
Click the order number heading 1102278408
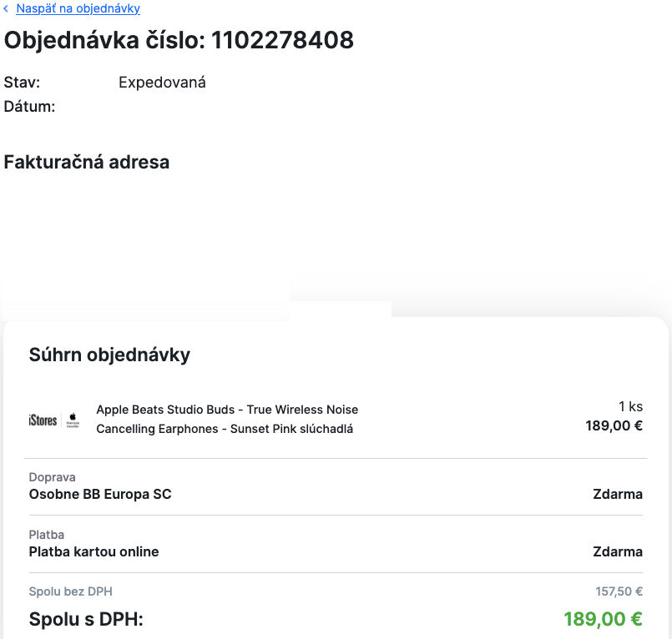point(179,39)
